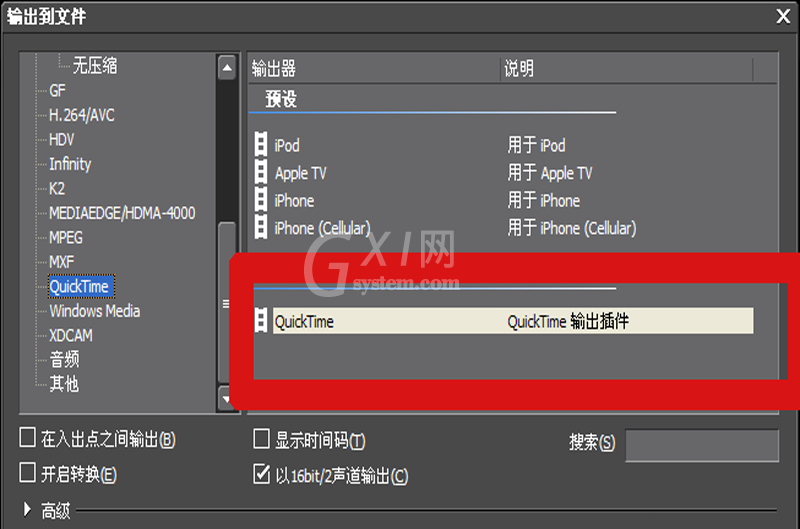Enable 在入出点之间输出 checkbox
800x529 pixels.
click(27, 438)
